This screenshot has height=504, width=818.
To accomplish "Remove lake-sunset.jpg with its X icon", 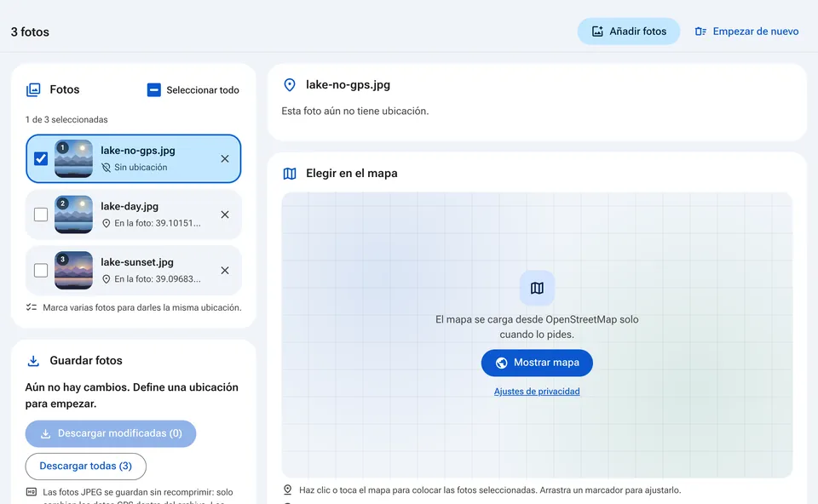I will (225, 271).
